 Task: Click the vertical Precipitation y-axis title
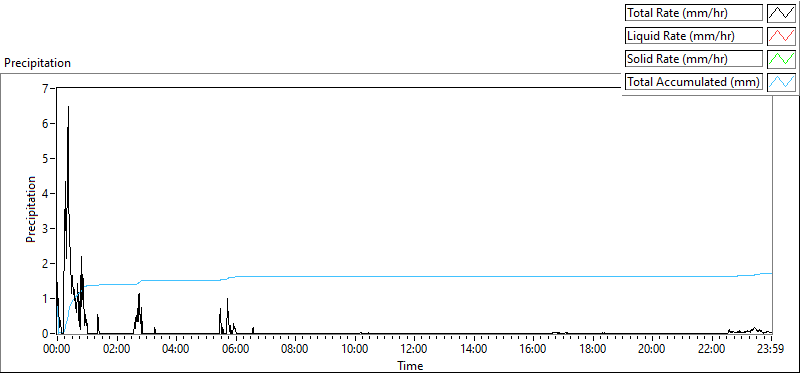(x=31, y=209)
